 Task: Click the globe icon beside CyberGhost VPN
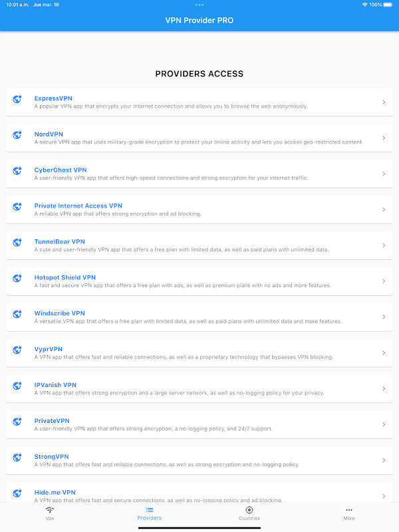(17, 170)
